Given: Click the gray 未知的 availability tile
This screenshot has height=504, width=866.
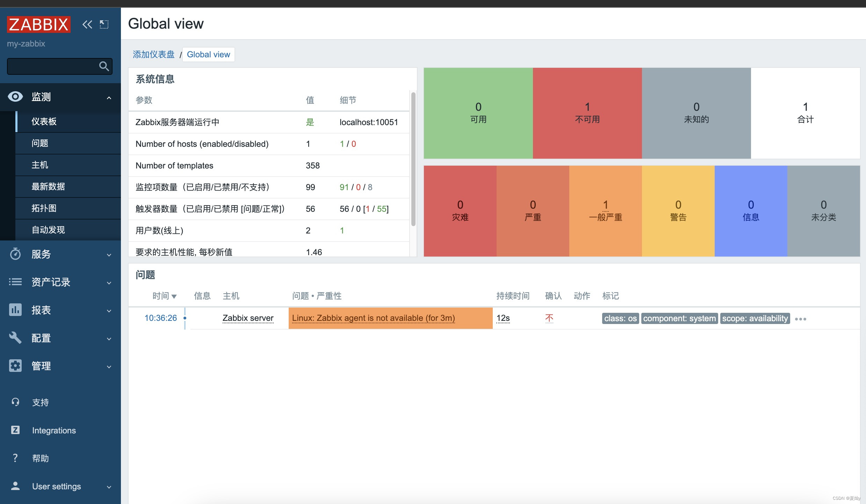Looking at the screenshot, I should [x=696, y=113].
